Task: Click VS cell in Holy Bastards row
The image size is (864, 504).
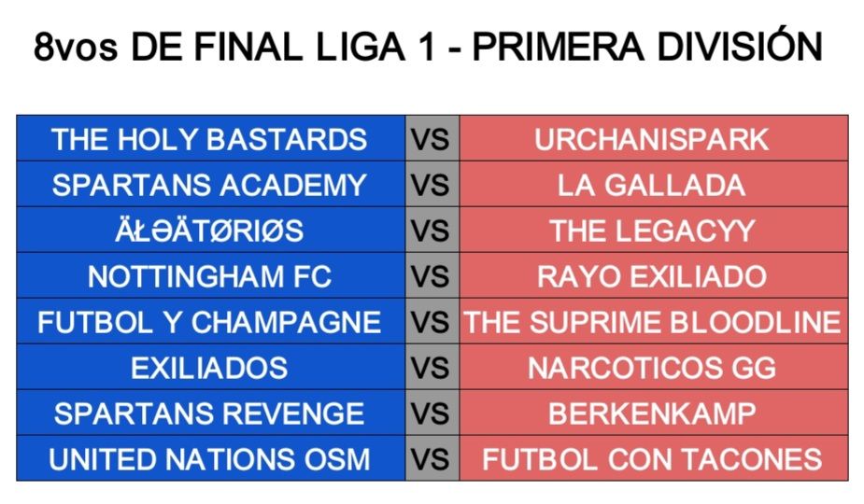Action: 432,138
